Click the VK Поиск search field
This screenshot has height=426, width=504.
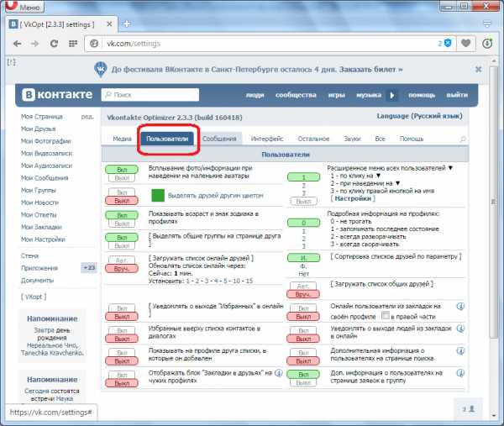point(150,95)
